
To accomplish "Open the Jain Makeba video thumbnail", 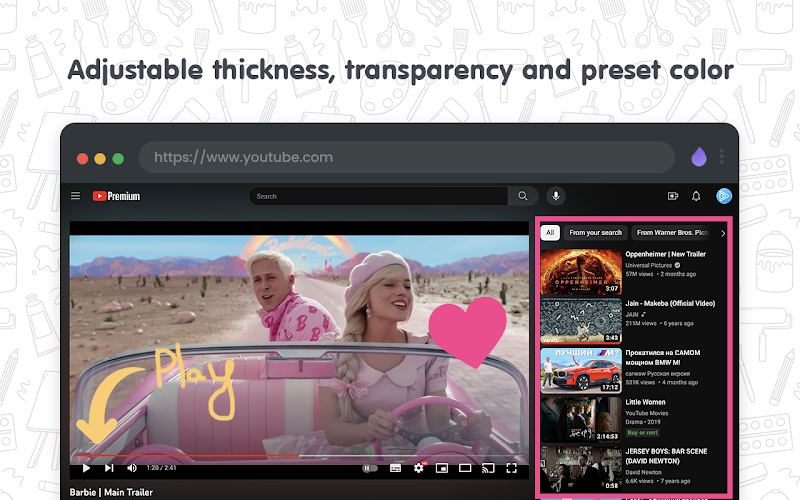I will (x=581, y=321).
